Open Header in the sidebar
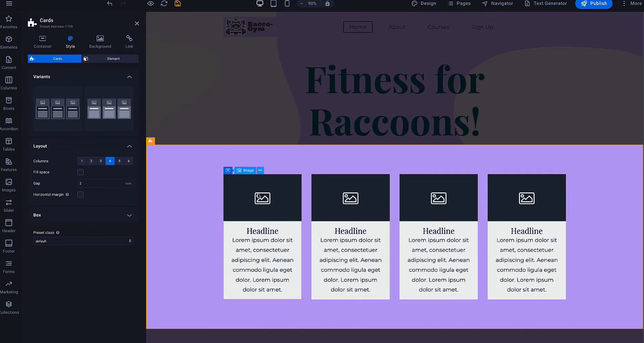644x343 pixels. [x=9, y=226]
